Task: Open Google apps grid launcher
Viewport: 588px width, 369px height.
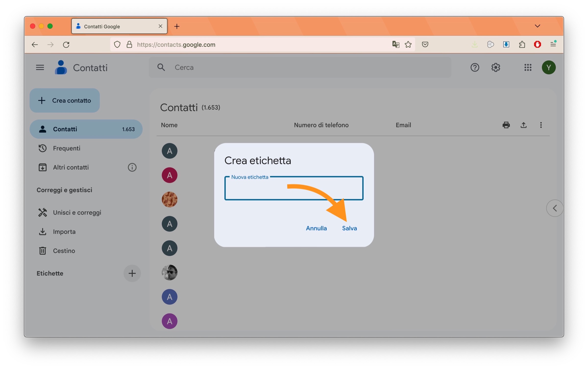Action: 528,67
